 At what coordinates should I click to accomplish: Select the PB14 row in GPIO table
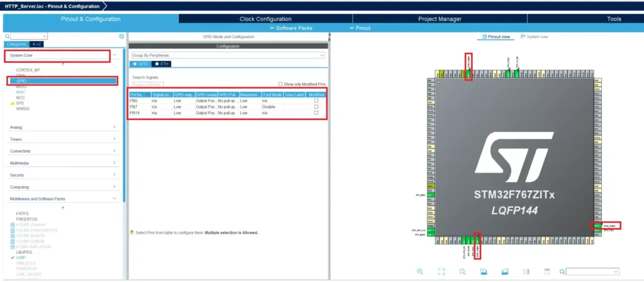point(228,112)
